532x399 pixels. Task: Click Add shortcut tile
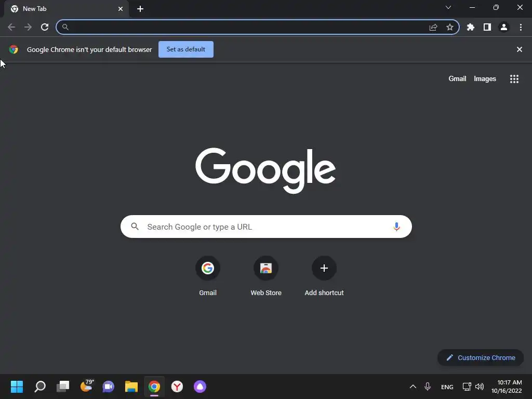pyautogui.click(x=324, y=276)
